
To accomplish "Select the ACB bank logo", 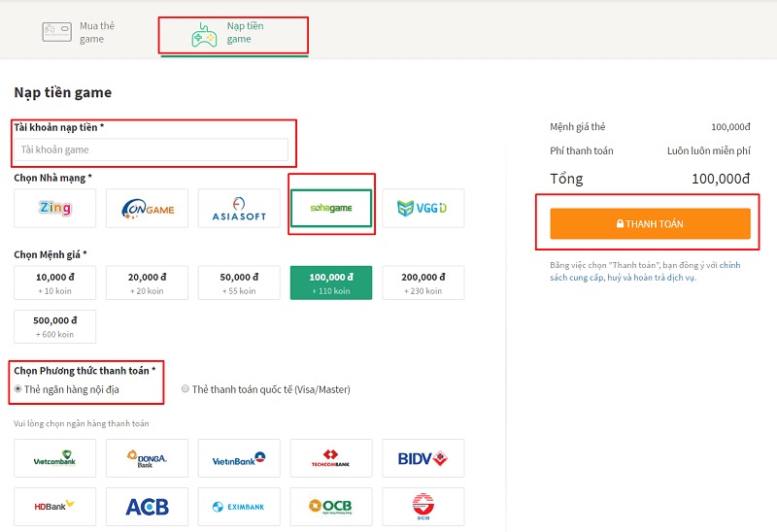I will [147, 506].
